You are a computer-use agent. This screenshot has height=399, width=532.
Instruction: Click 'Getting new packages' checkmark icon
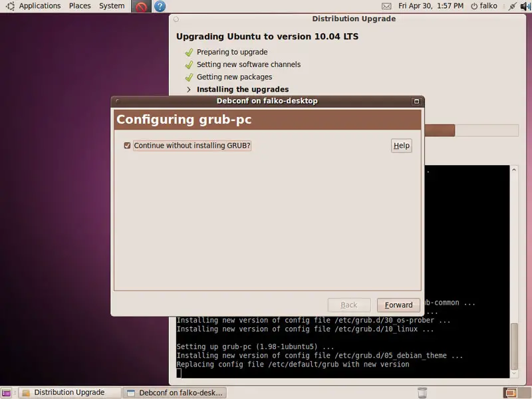coord(189,77)
